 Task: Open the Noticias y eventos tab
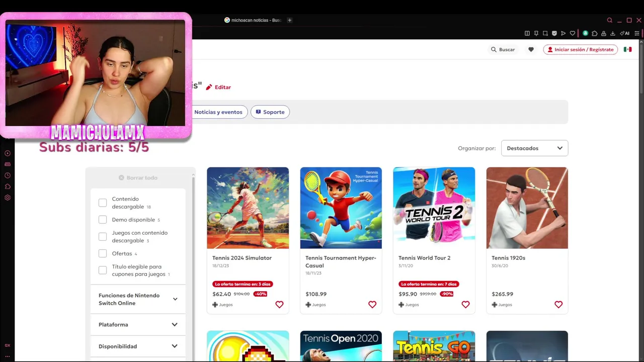(218, 112)
